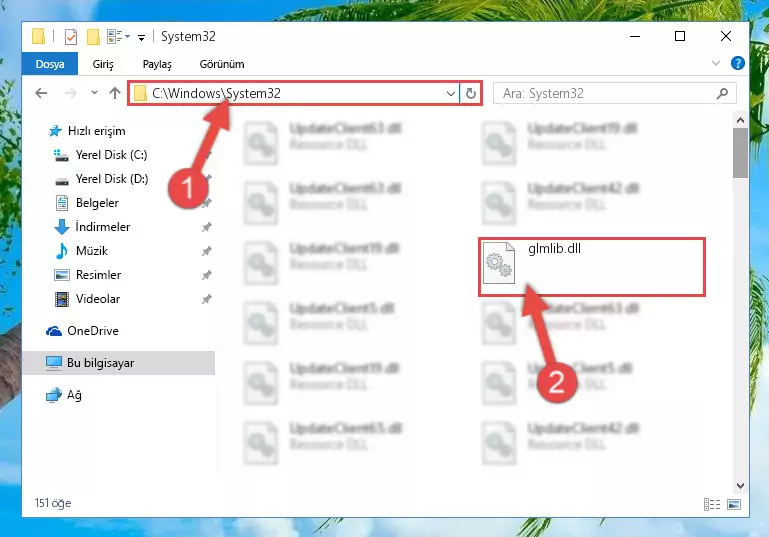Screen dimensions: 769x537
Task: Open the Dosya tab
Action: coord(50,64)
